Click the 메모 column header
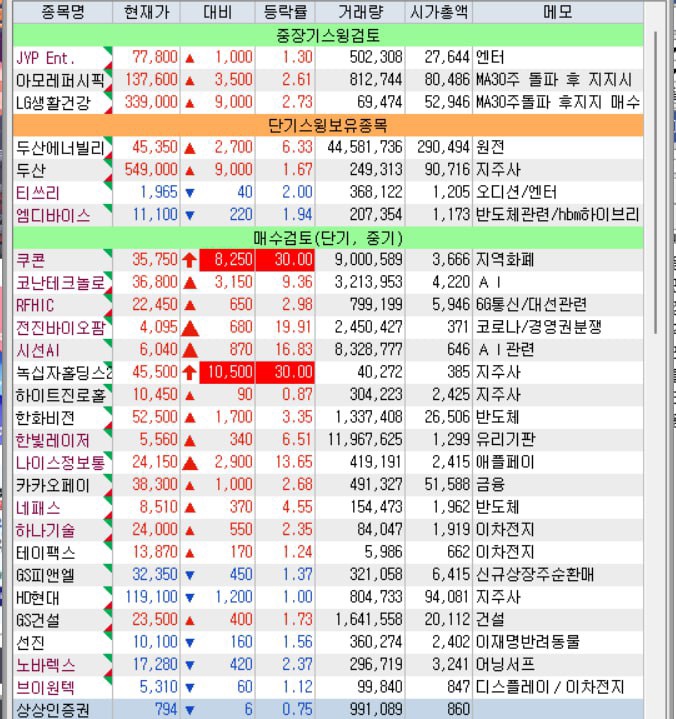This screenshot has width=676, height=719. pyautogui.click(x=558, y=11)
